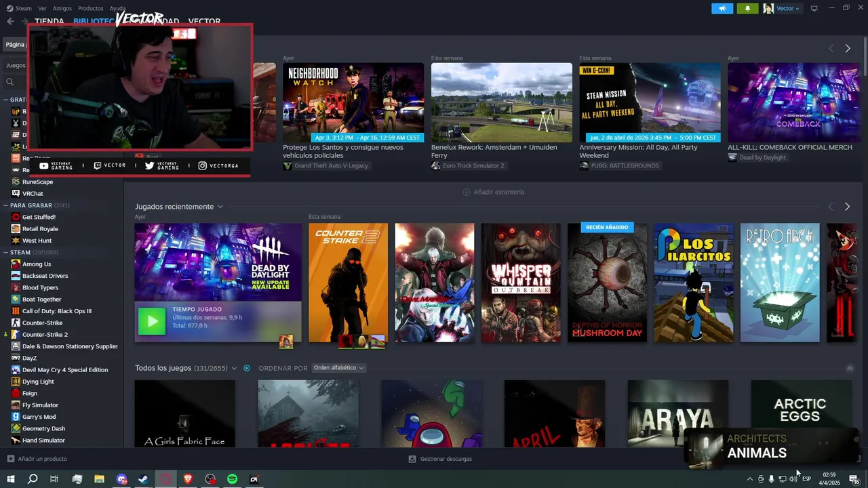Viewport: 868px width, 488px height.
Task: Play Dead by Daylight green button
Action: click(152, 321)
